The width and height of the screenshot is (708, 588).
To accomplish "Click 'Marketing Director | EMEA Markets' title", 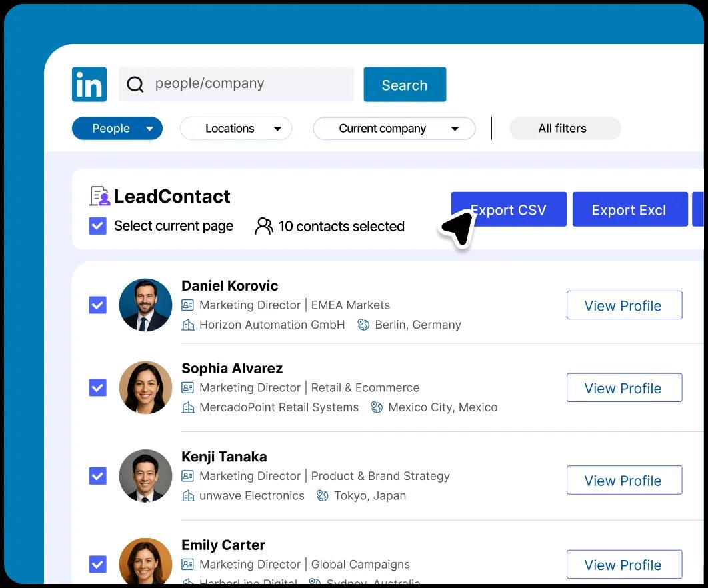I will click(x=295, y=305).
